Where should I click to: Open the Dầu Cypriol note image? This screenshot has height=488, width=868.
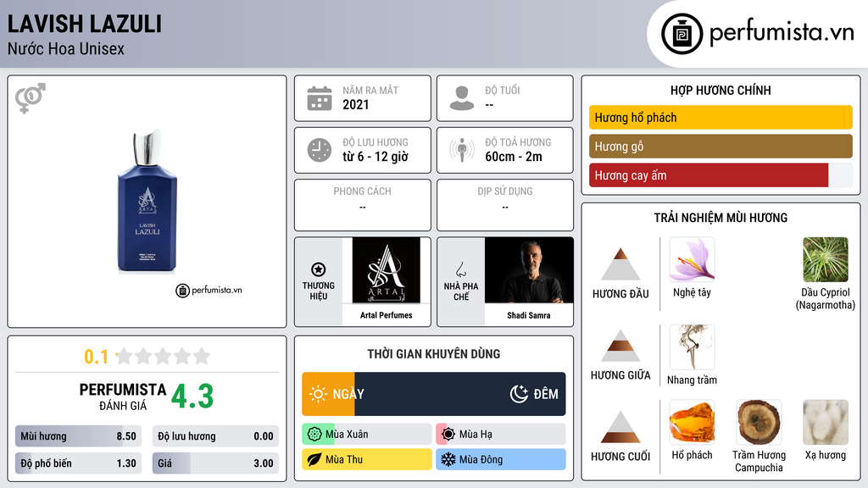(826, 259)
